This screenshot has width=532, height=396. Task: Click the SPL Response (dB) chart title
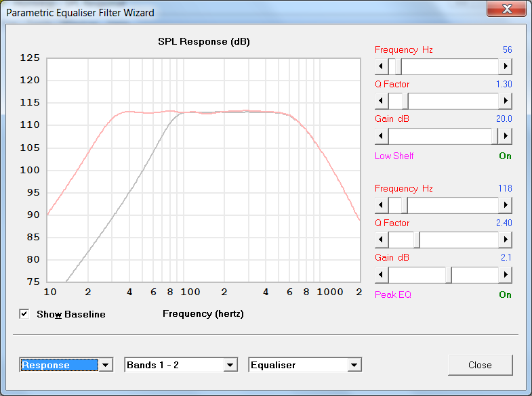pos(204,42)
